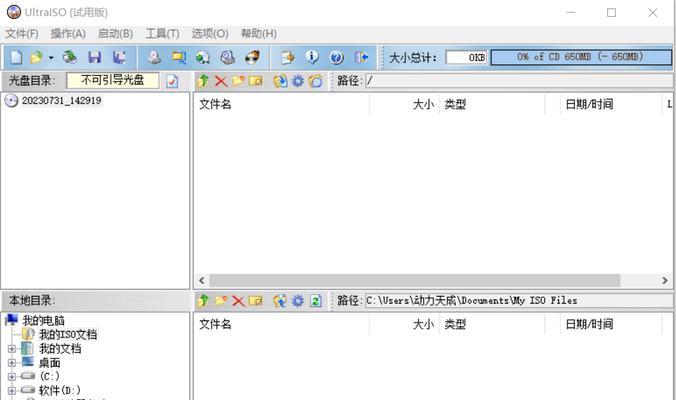Click the scrollbar right arrow in disc pane
The width and height of the screenshot is (676, 400).
(x=665, y=280)
